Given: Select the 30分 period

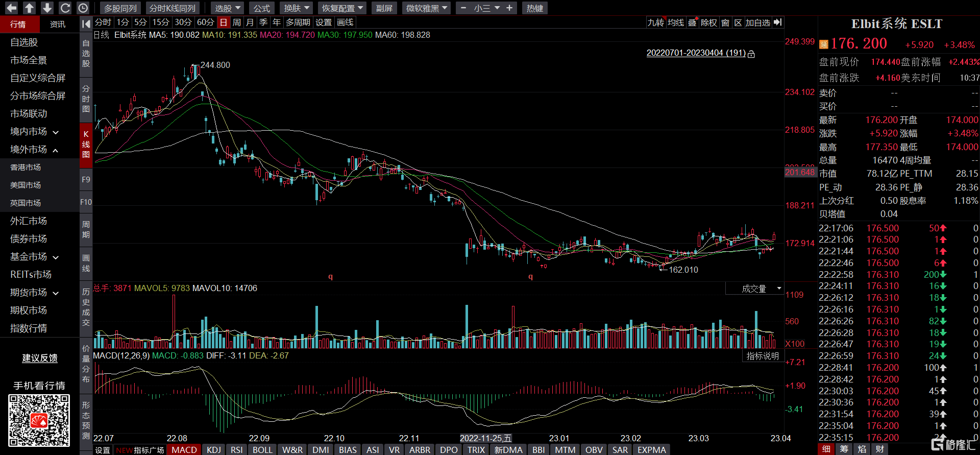Looking at the screenshot, I should (183, 22).
